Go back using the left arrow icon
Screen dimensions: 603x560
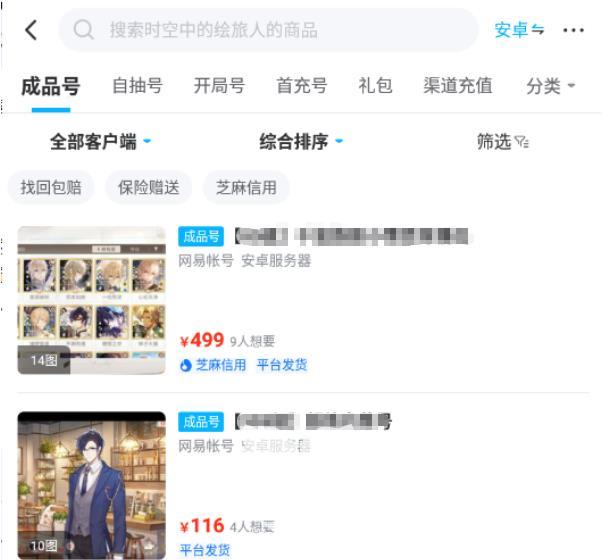[x=31, y=30]
